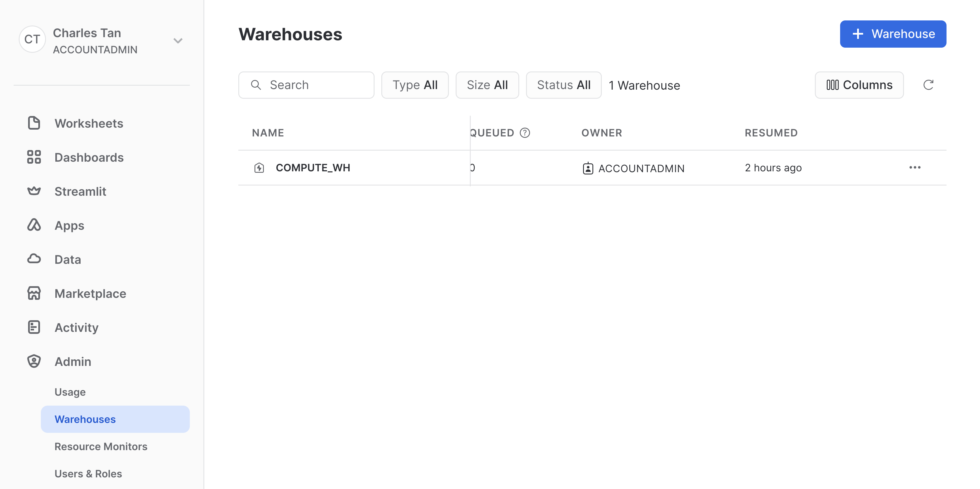Image resolution: width=980 pixels, height=489 pixels.
Task: Open Activity section
Action: [77, 327]
